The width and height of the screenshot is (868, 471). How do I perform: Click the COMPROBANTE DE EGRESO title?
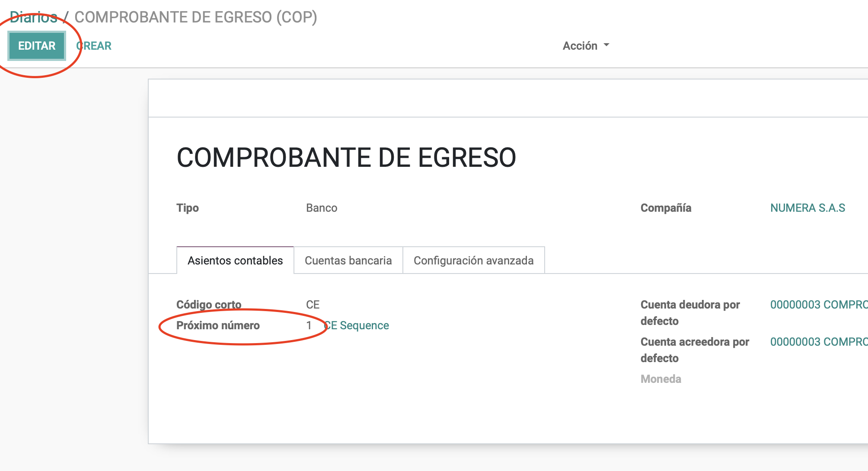(346, 157)
